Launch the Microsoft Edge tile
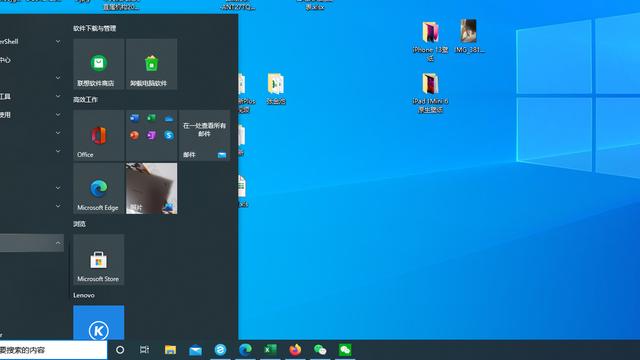 [x=99, y=188]
